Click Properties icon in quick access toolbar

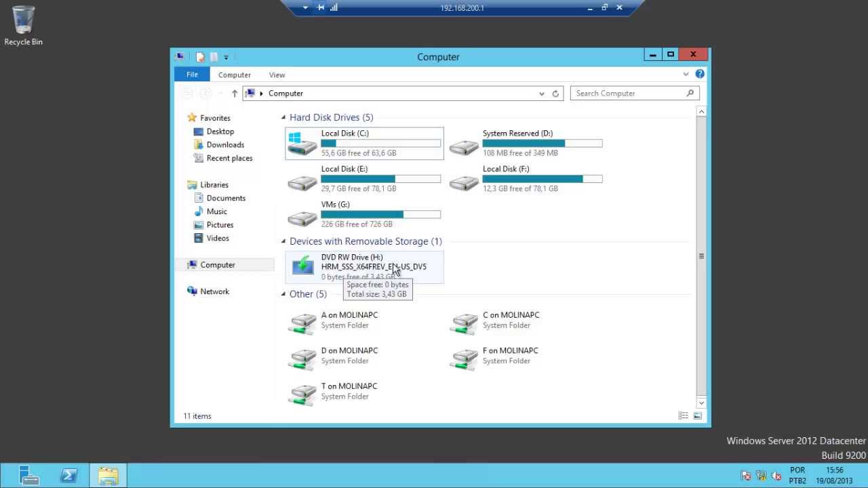200,57
